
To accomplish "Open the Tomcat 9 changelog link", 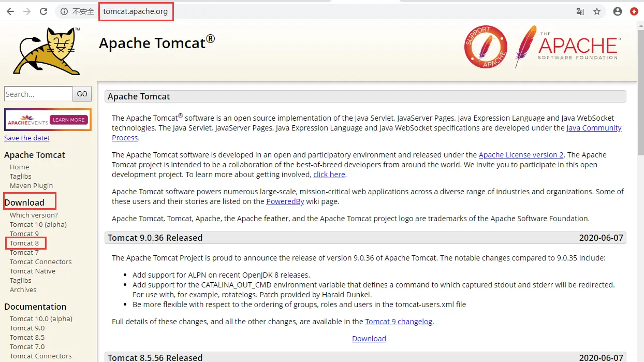I will click(399, 322).
